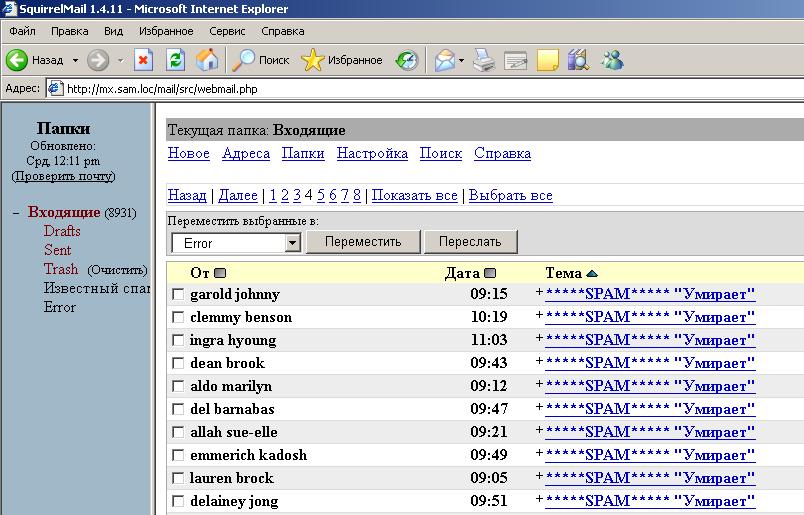The height and width of the screenshot is (515, 804).
Task: Click Показать все link
Action: coord(415,195)
